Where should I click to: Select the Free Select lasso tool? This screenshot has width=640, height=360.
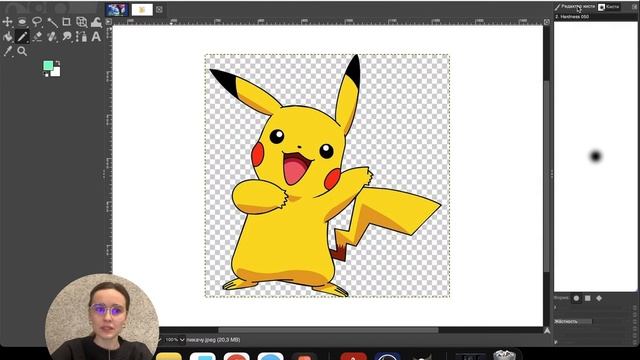[x=37, y=22]
